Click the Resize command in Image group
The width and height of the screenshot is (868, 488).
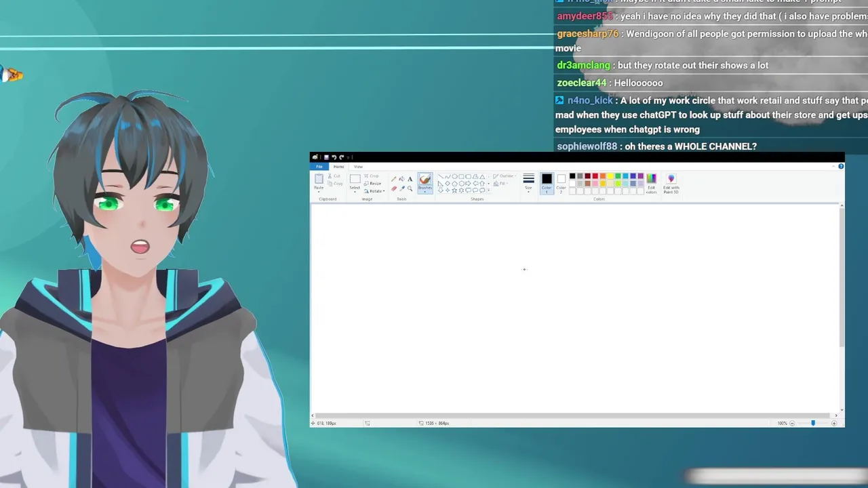pyautogui.click(x=373, y=184)
